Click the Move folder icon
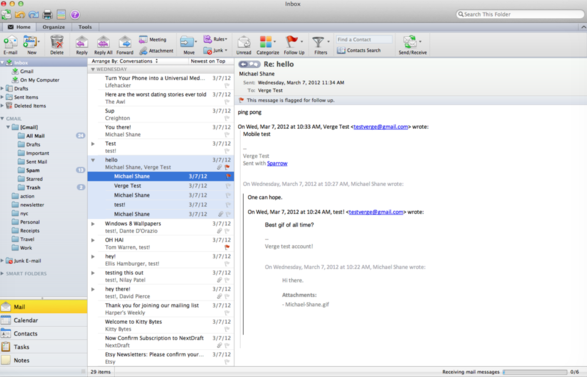This screenshot has height=377, width=587. tap(187, 42)
